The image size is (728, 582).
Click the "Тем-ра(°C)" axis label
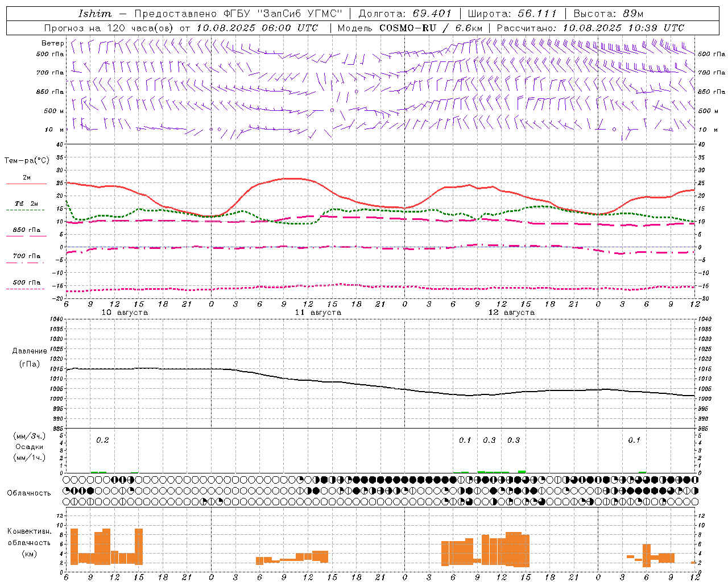click(27, 161)
